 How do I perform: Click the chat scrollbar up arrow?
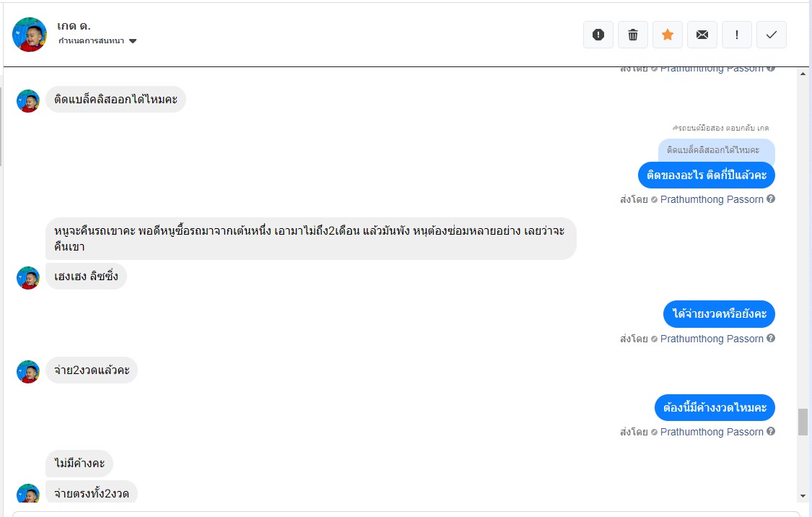click(x=803, y=72)
